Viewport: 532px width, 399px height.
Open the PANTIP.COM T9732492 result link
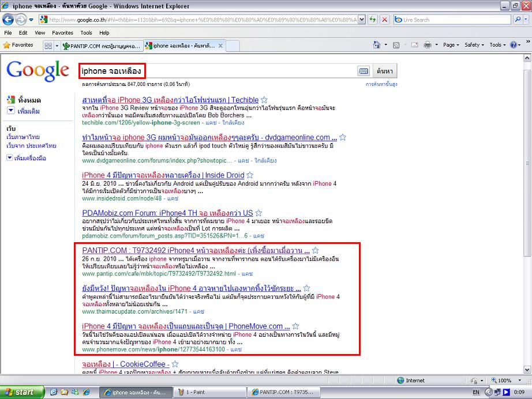pyautogui.click(x=196, y=250)
